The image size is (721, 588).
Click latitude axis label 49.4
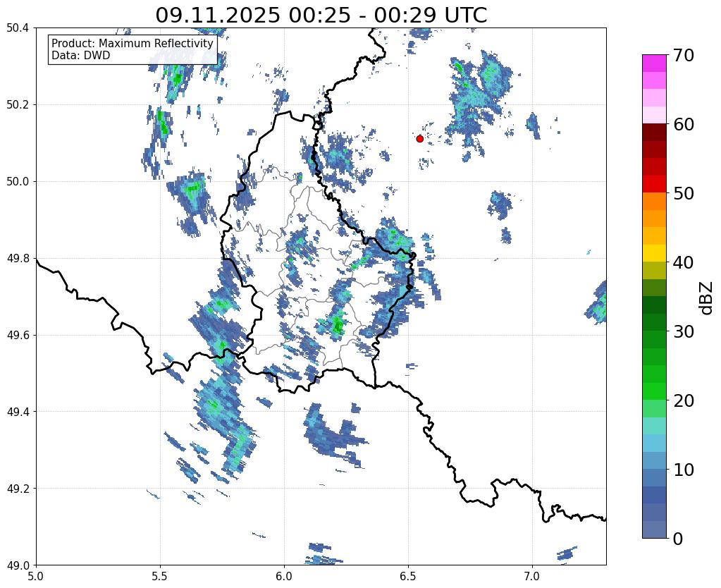tap(18, 412)
